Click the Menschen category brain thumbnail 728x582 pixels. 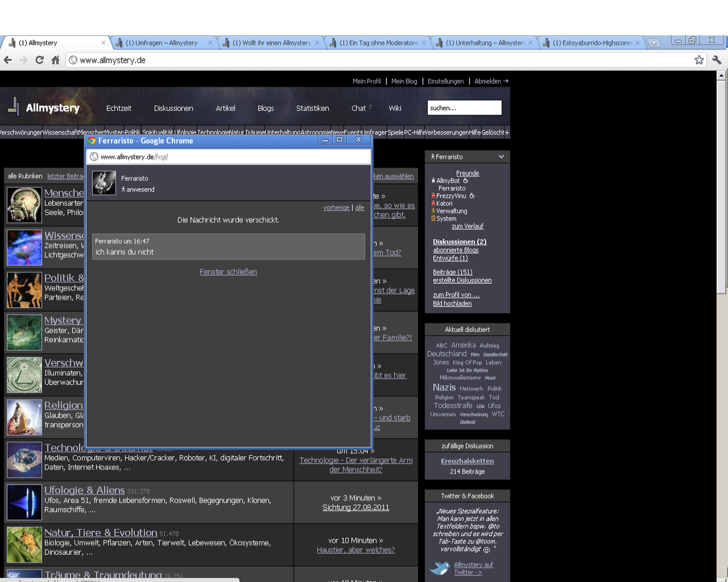[24, 205]
